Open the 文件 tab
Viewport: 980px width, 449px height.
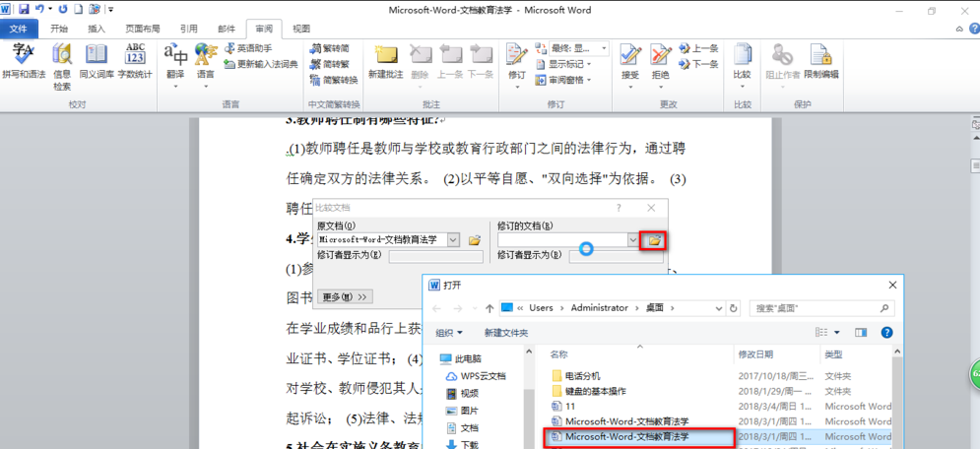(x=18, y=29)
